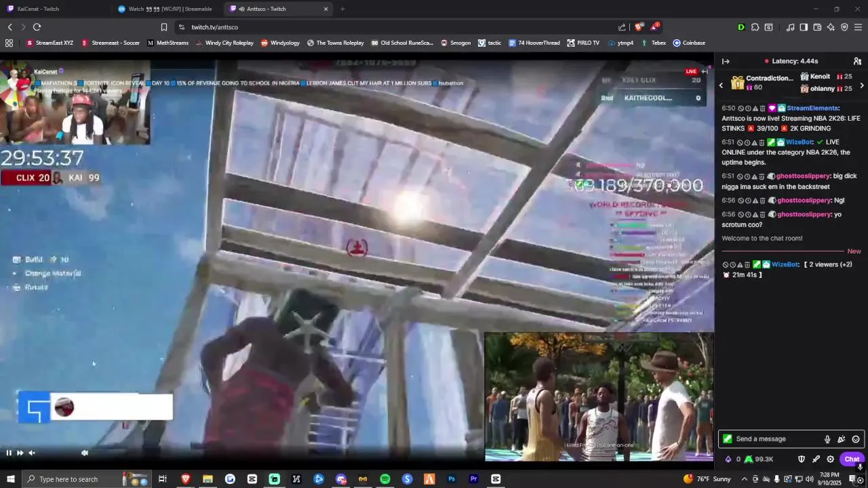
Task: Open channel points balance 99.3K
Action: click(759, 459)
